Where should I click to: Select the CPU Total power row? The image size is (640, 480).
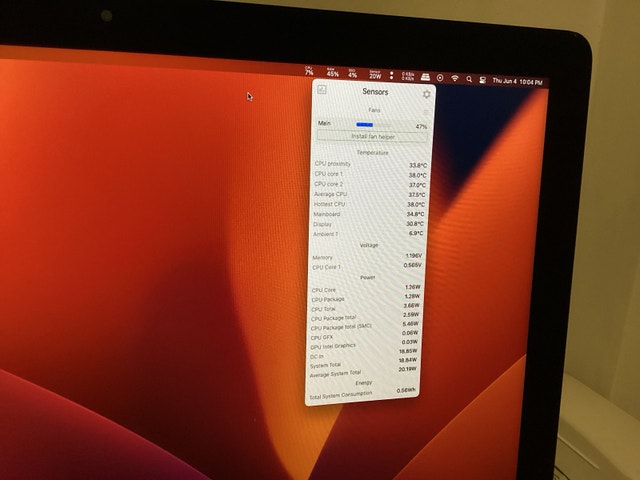(x=364, y=307)
